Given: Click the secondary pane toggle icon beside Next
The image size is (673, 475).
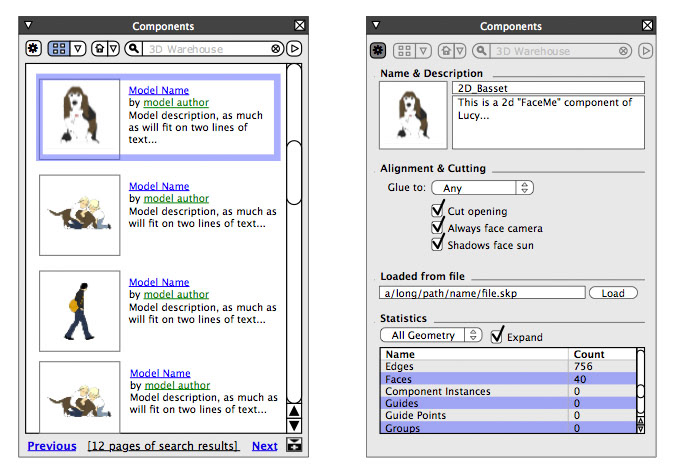Looking at the screenshot, I should coord(294,445).
